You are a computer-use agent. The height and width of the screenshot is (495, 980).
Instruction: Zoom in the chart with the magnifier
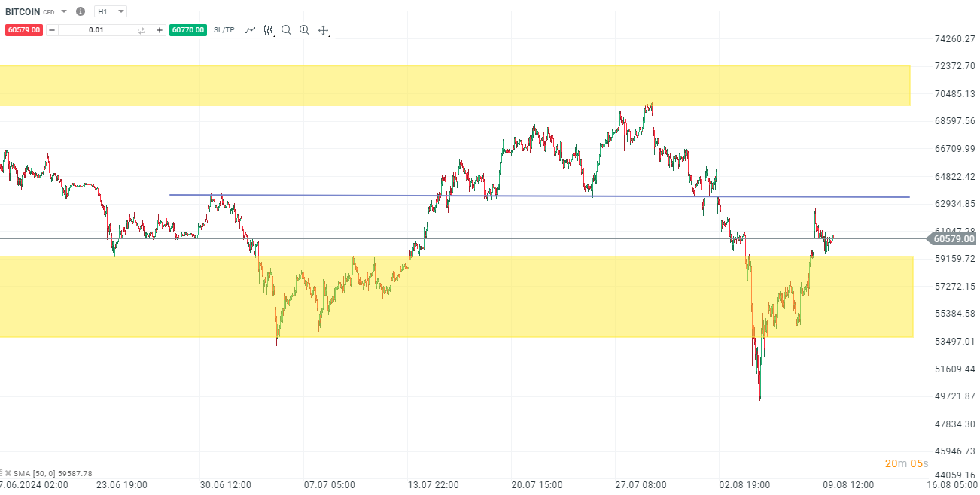(x=304, y=29)
